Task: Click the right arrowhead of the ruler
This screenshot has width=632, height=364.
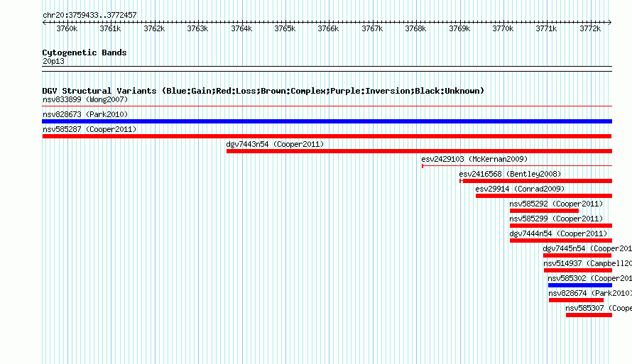Action: pos(610,22)
